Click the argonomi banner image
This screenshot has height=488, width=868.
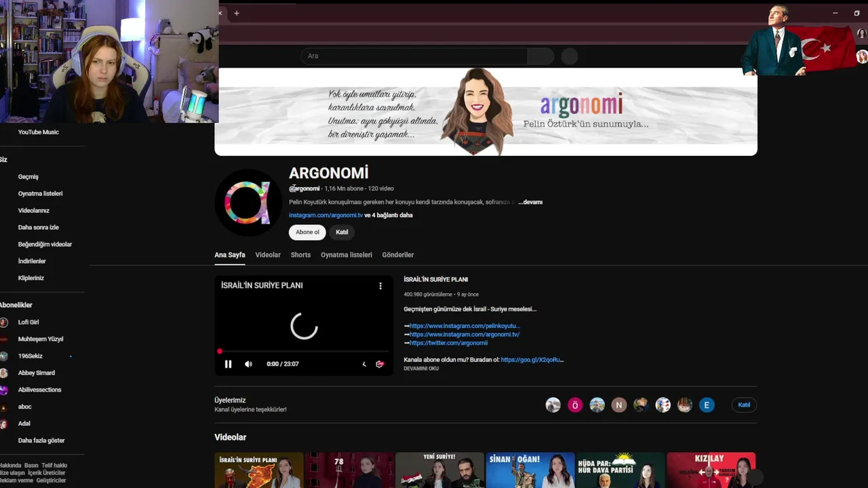point(486,112)
